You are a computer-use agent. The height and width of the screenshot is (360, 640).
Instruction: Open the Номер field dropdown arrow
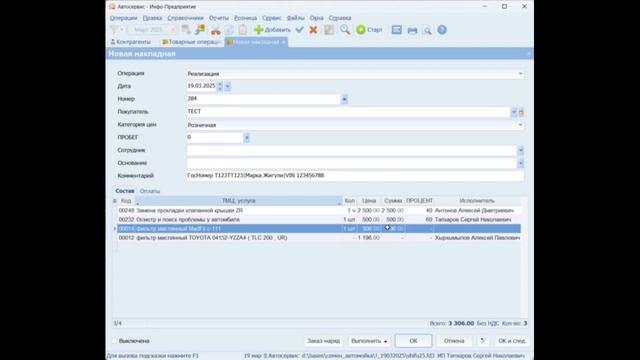[344, 99]
